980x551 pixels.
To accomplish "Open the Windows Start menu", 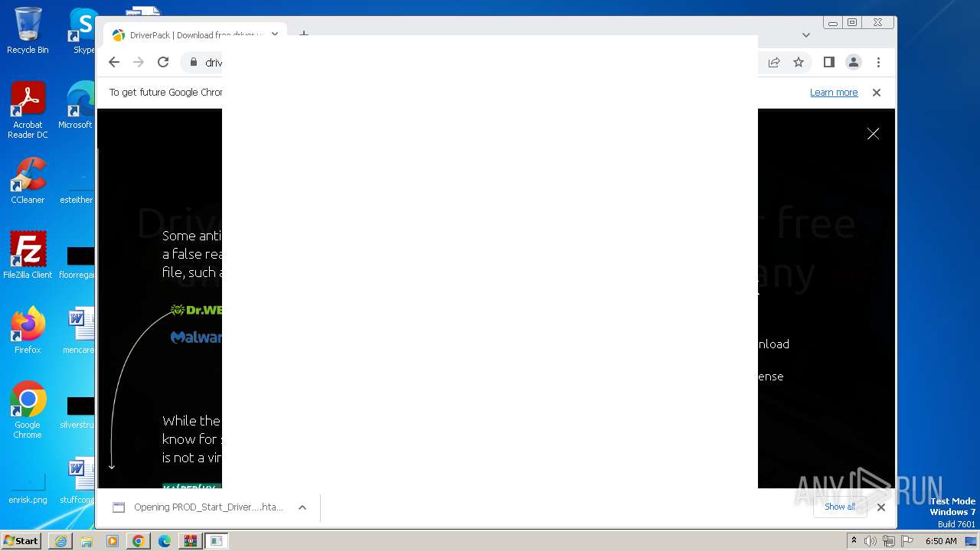I will 21,541.
